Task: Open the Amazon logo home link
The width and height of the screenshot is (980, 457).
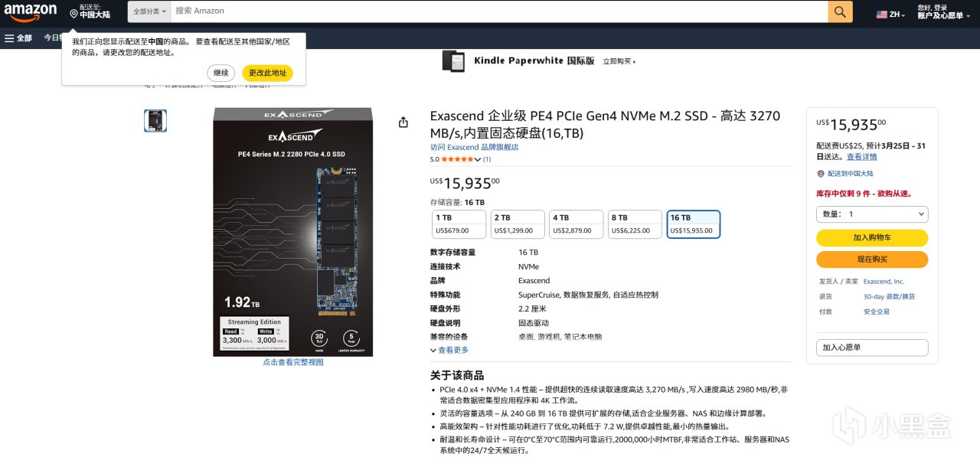Action: coord(31,12)
